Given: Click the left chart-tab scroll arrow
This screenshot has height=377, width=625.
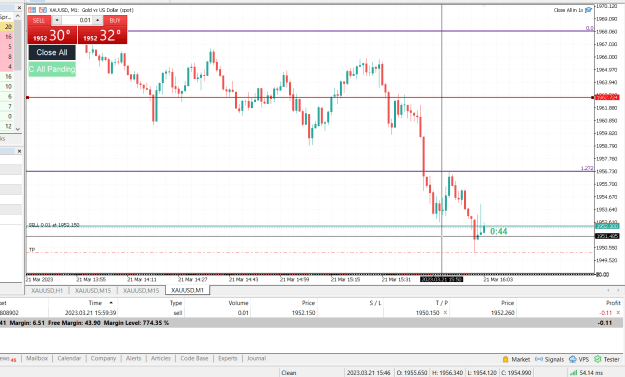Looking at the screenshot, I should pos(608,290).
